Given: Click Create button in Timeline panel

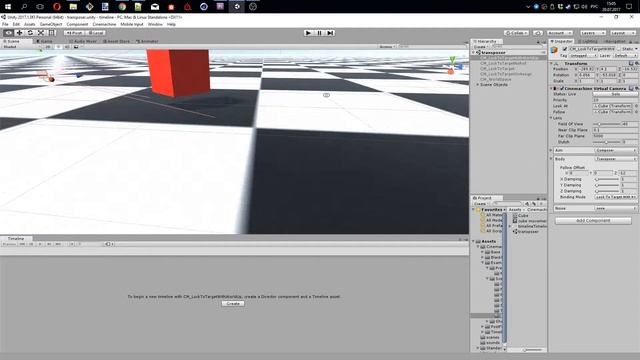Looking at the screenshot, I should (233, 304).
